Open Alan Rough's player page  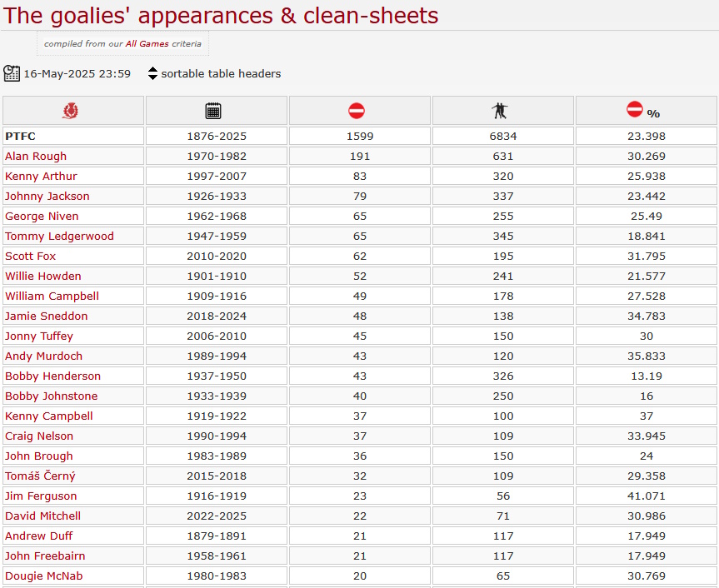pos(36,157)
